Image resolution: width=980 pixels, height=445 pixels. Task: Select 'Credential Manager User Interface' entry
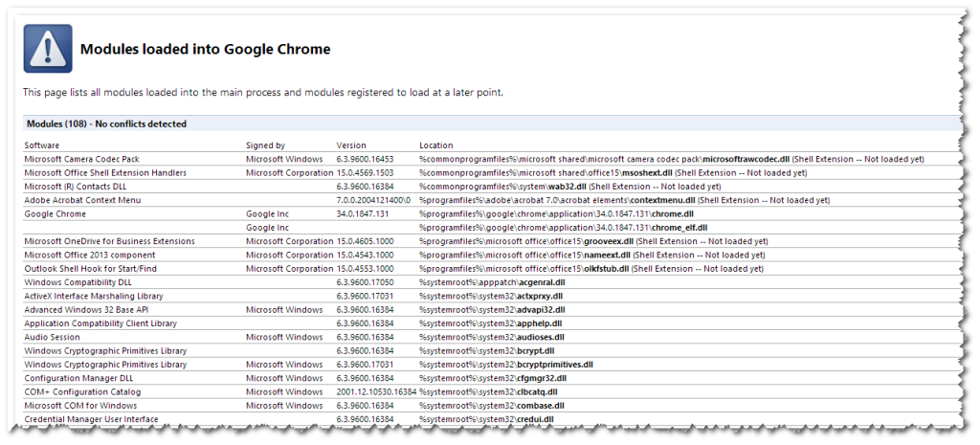(x=91, y=419)
